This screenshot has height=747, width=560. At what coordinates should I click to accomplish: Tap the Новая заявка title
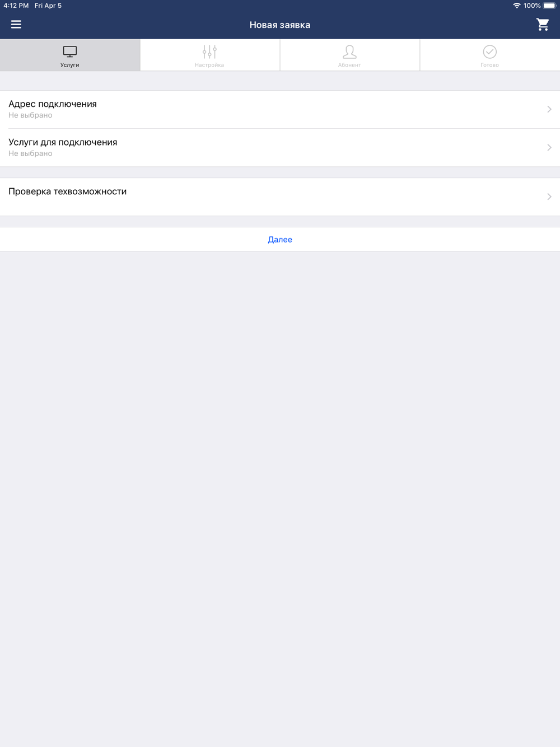[x=280, y=25]
